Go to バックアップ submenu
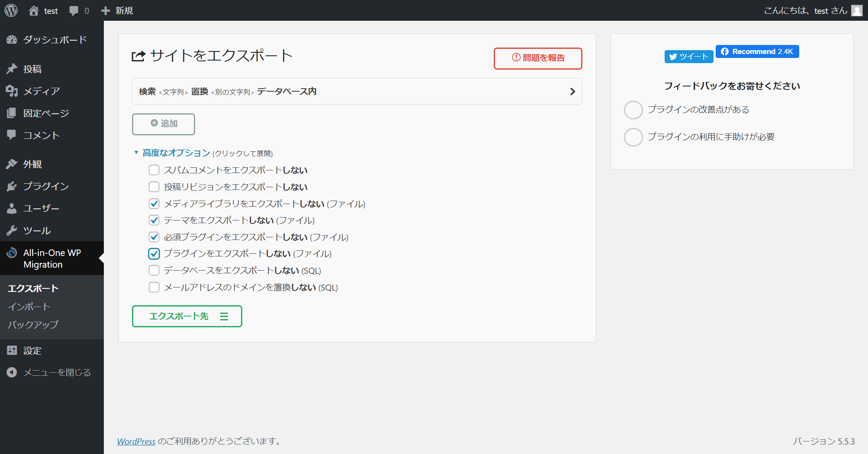 tap(33, 324)
